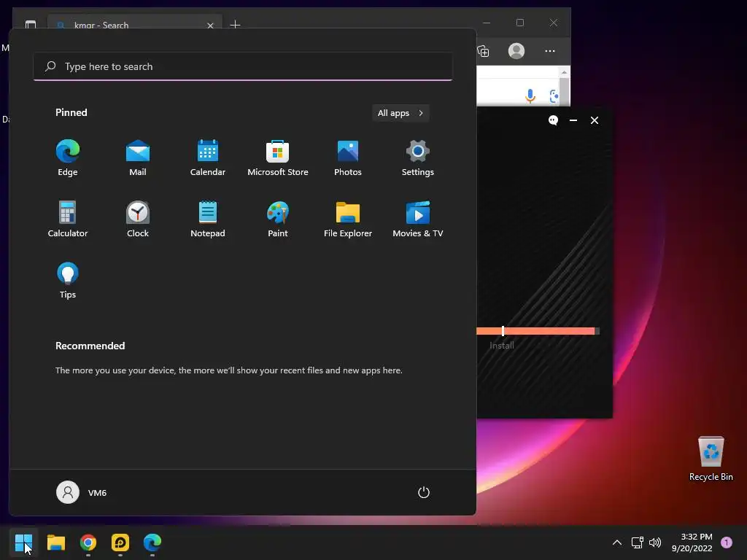Open the yellow app icon on taskbar
Image resolution: width=747 pixels, height=560 pixels.
point(120,542)
